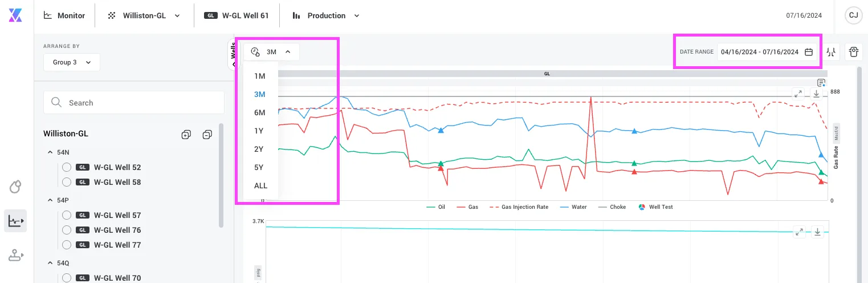Open the Williston-GL field dropdown
868x283 pixels.
(x=145, y=16)
